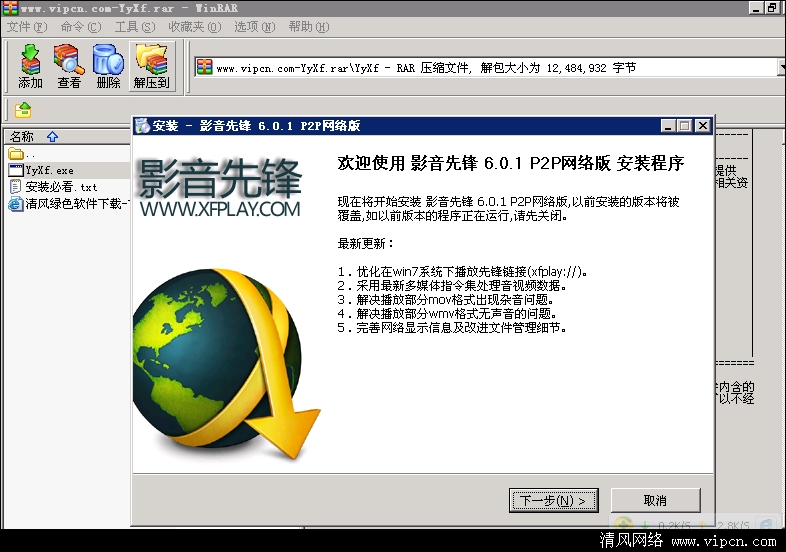
Task: Click the WinRAR title bar app icon
Action: [10, 8]
